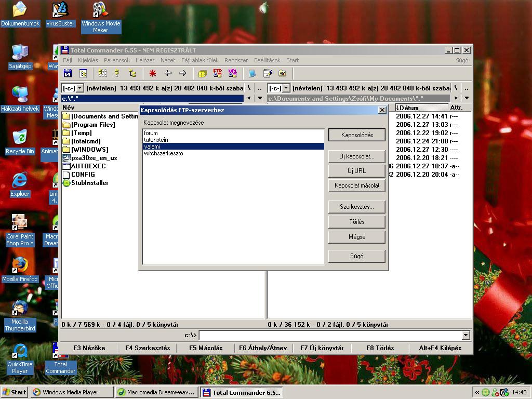
Task: Click the FTP connect toolbar icon
Action: point(218,73)
